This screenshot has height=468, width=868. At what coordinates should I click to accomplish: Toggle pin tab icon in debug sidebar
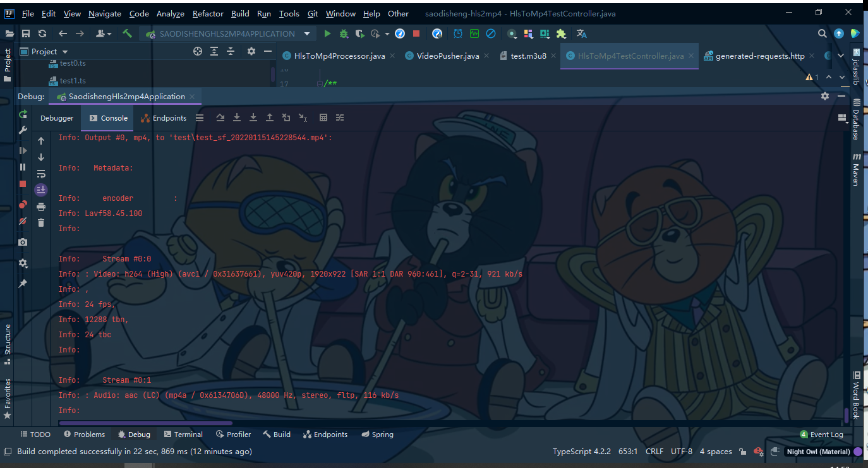point(23,284)
